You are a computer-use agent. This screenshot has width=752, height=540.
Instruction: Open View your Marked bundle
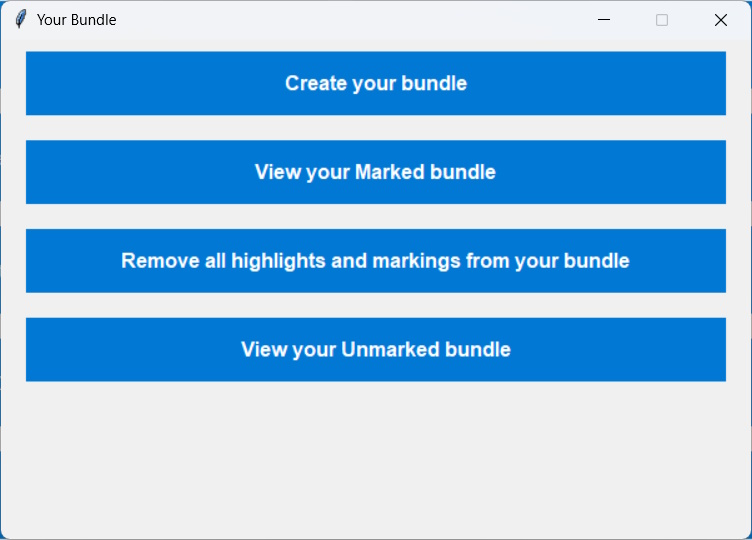375,172
